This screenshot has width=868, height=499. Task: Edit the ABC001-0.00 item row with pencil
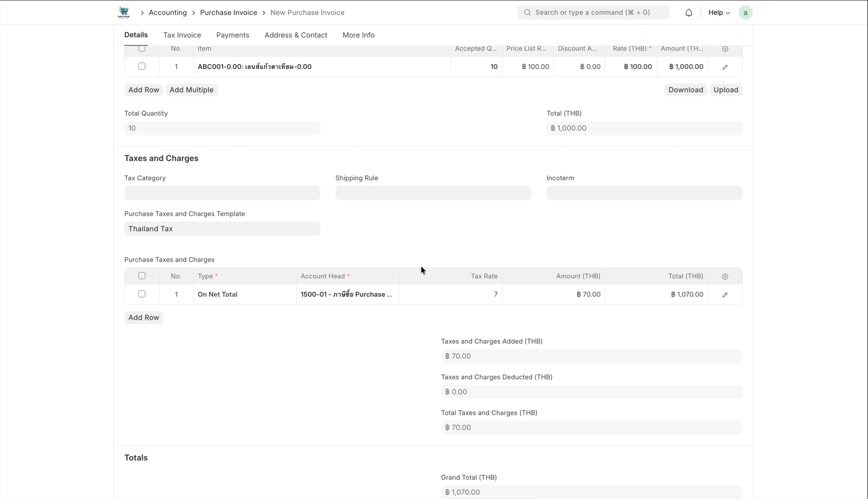click(725, 67)
